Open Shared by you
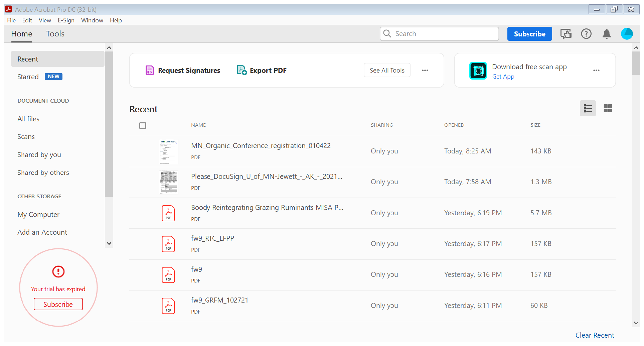This screenshot has height=346, width=644. 39,155
